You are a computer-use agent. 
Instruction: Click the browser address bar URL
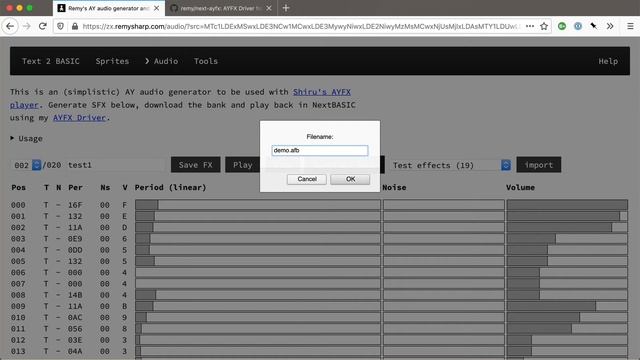pyautogui.click(x=301, y=26)
